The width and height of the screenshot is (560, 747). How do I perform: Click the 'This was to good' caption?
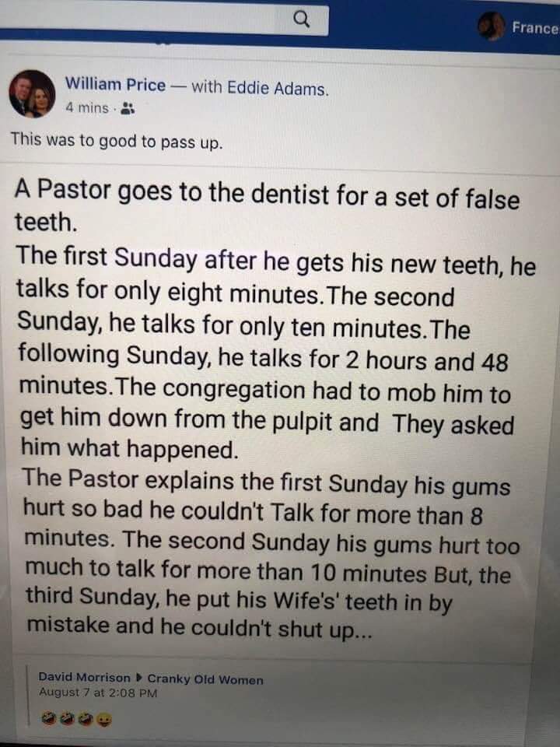point(116,142)
